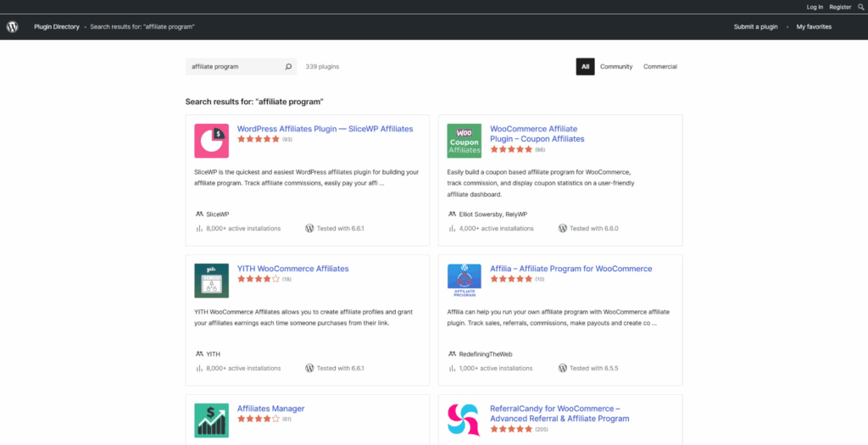Click the star rating of YITH WooCommerce Affiliates

(259, 278)
